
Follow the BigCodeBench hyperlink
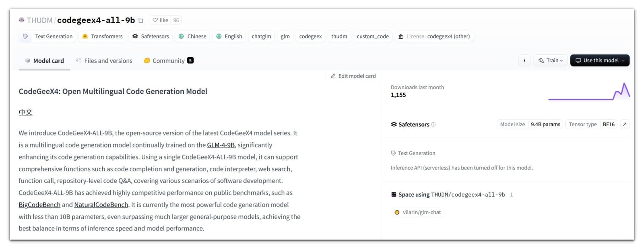pos(39,205)
